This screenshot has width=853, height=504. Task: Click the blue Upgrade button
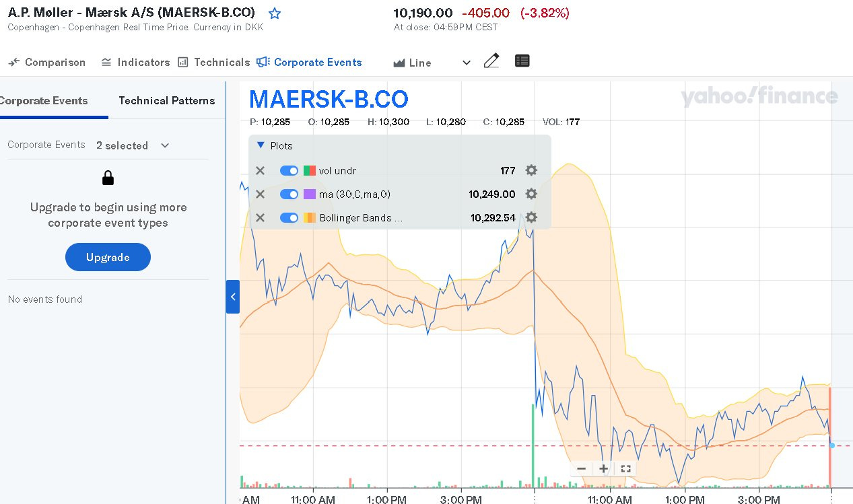coord(108,257)
